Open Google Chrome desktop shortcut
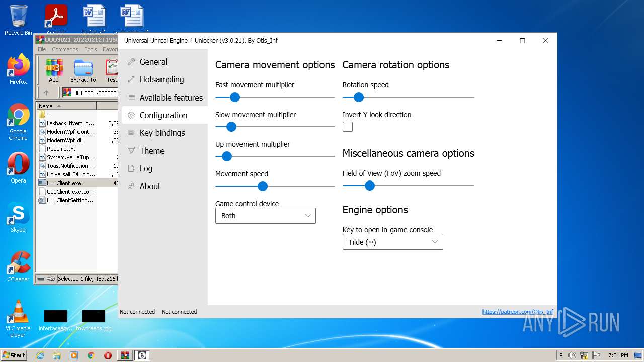 click(18, 122)
